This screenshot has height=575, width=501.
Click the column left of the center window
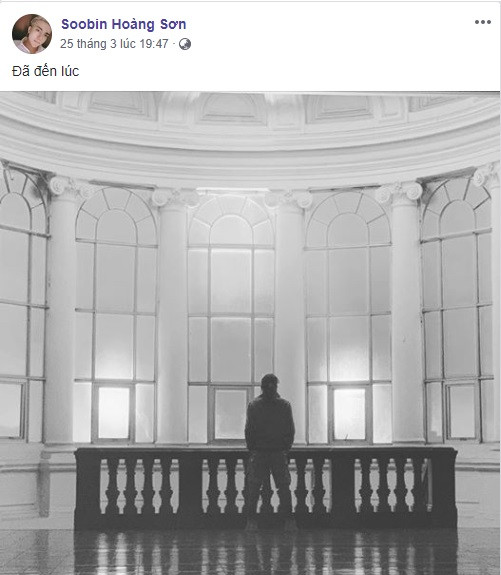point(172,317)
